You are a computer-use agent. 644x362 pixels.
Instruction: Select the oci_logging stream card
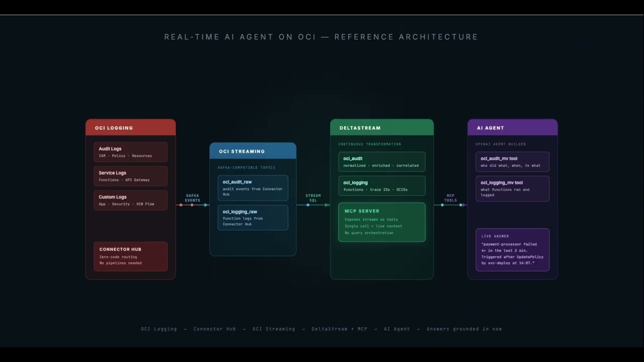point(382,186)
